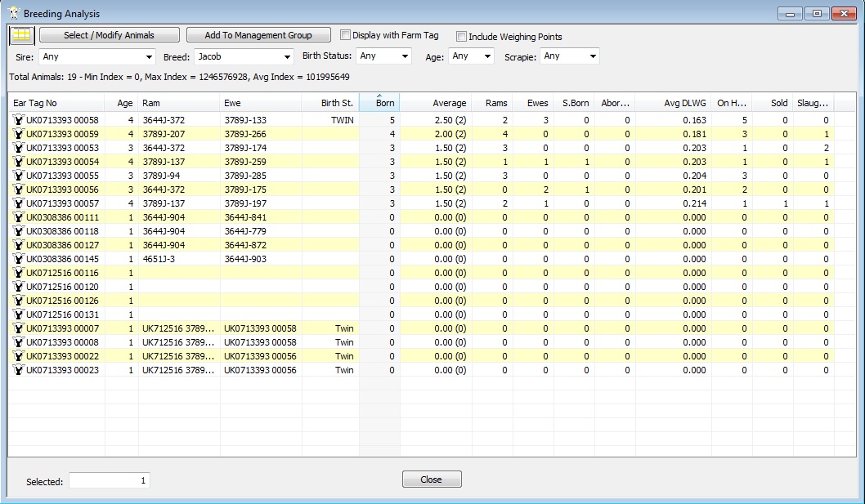This screenshot has width=865, height=504.
Task: Click sheep icon for UK0713393 00023
Action: [18, 370]
